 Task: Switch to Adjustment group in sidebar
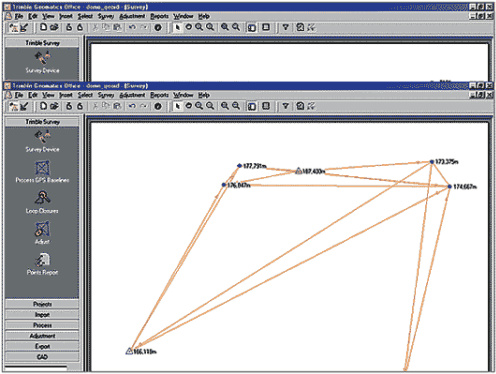pyautogui.click(x=42, y=336)
